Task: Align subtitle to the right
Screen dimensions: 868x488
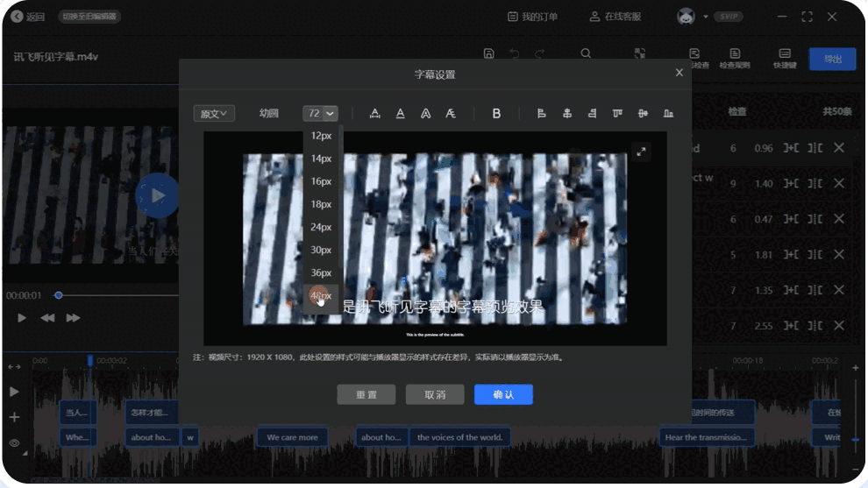Action: click(593, 113)
